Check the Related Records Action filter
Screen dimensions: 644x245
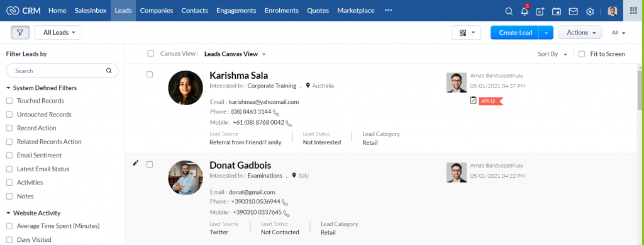[x=9, y=142]
